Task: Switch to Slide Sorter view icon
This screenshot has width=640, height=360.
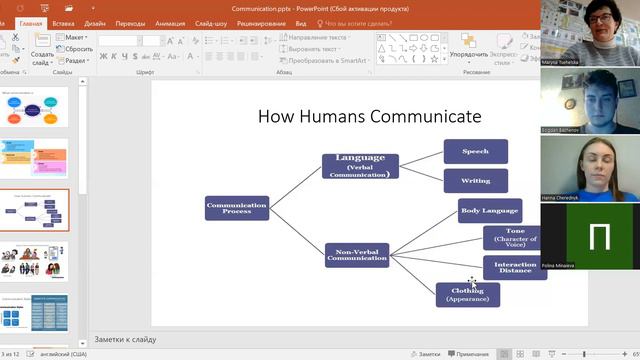Action: (520, 354)
